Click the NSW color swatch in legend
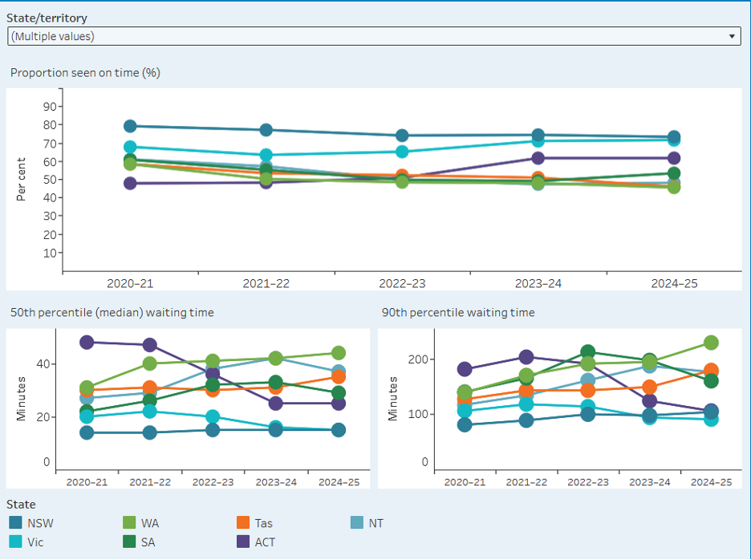The height and width of the screenshot is (560, 751). pyautogui.click(x=15, y=523)
